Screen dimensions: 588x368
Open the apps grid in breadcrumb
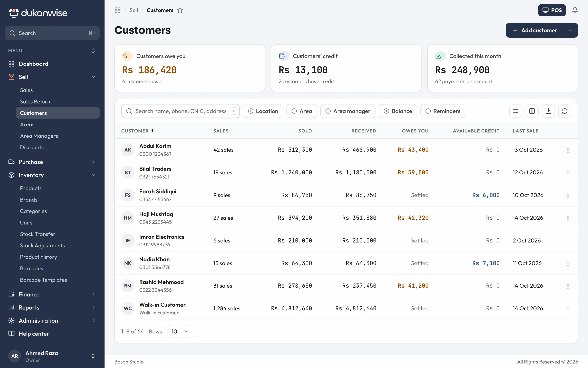(x=118, y=10)
